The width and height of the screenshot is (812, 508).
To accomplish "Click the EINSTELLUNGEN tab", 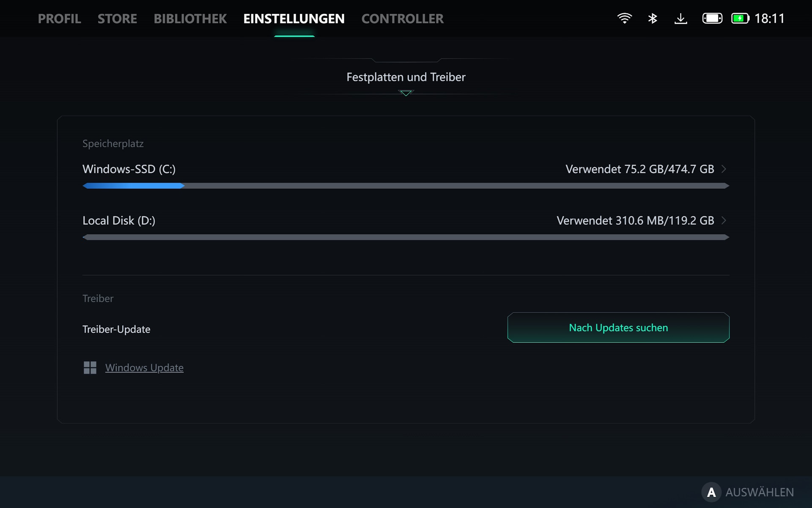I will pyautogui.click(x=294, y=19).
